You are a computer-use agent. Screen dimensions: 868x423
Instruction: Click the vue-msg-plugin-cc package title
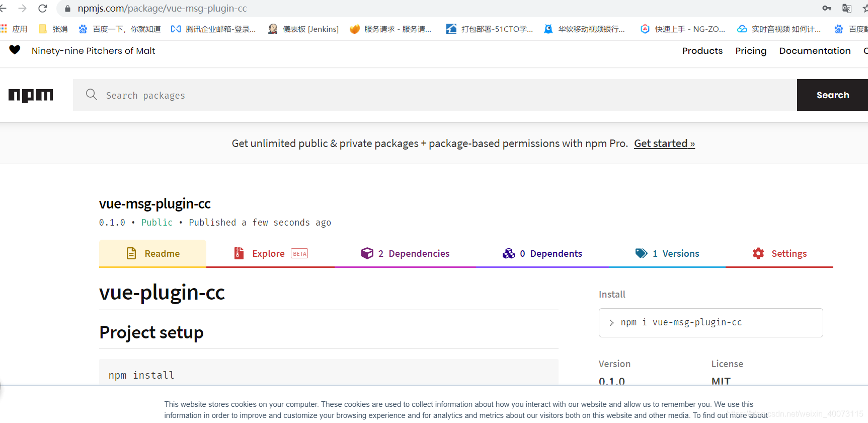(x=154, y=203)
